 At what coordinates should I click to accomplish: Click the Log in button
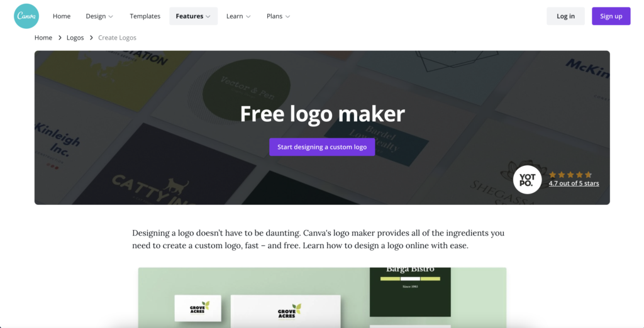coord(565,16)
